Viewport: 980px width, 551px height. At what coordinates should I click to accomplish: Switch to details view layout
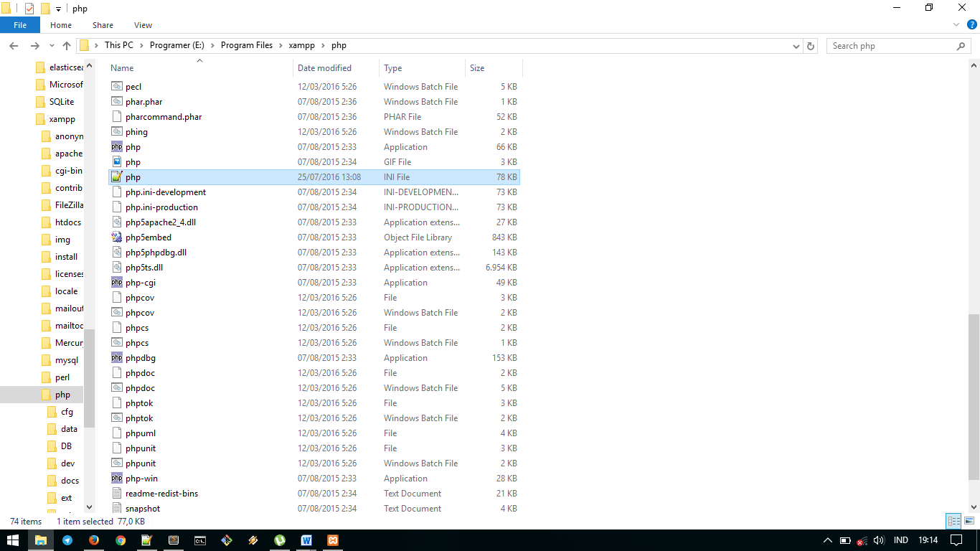click(953, 522)
